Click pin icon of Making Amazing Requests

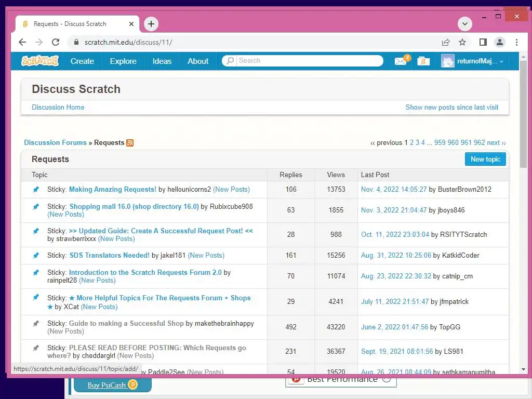(36, 189)
